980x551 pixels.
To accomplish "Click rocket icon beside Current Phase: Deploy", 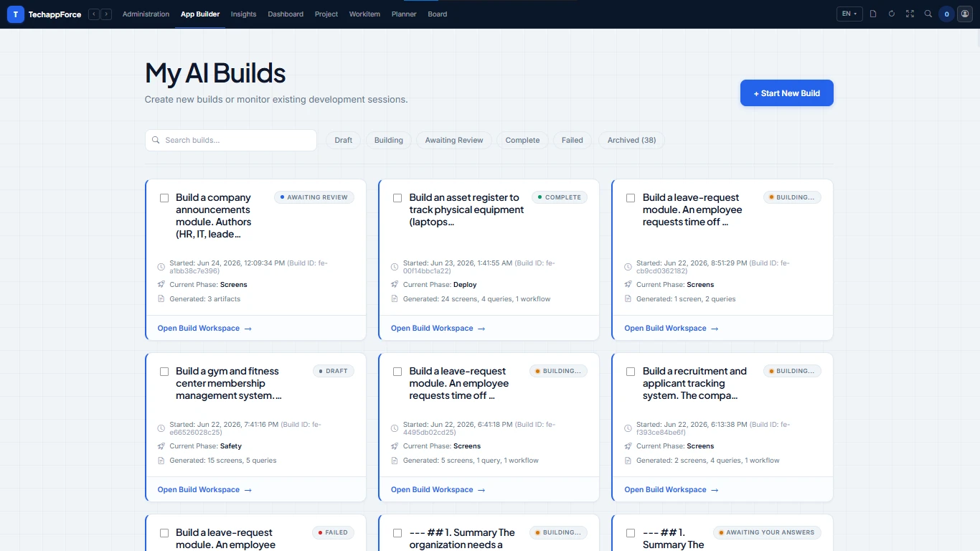I will click(395, 285).
